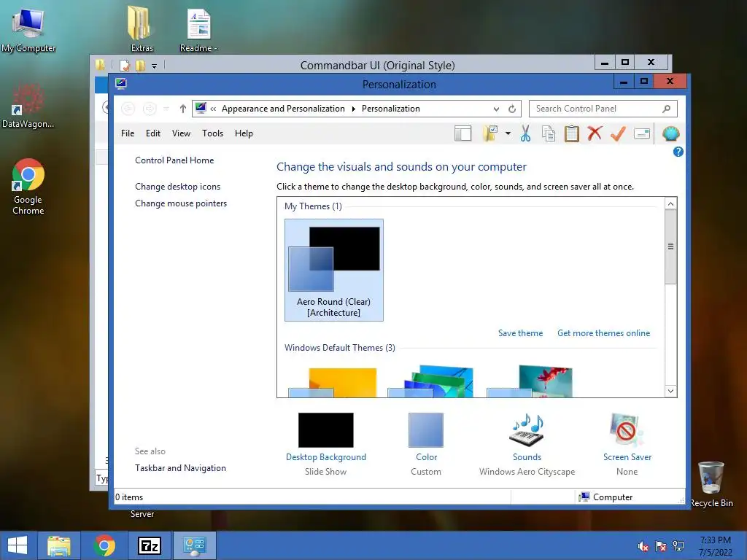Screen dimensions: 747x560
Task: Click the Back navigation arrow
Action: click(x=128, y=109)
